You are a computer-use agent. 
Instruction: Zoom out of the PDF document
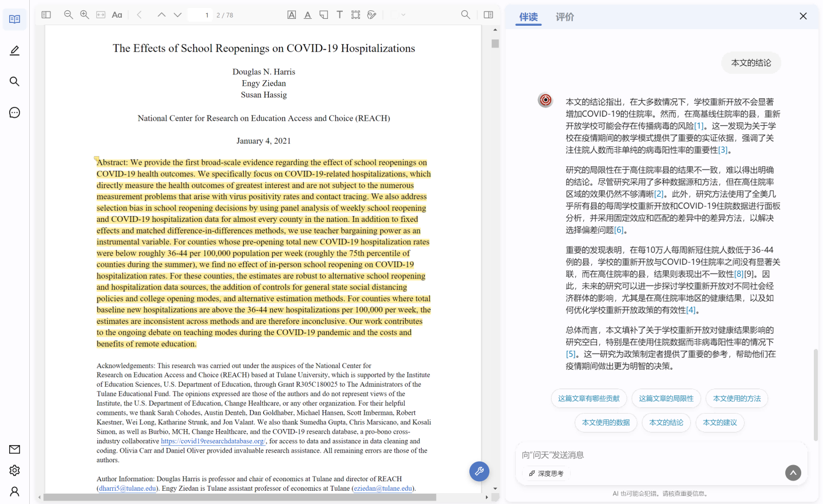coord(69,15)
